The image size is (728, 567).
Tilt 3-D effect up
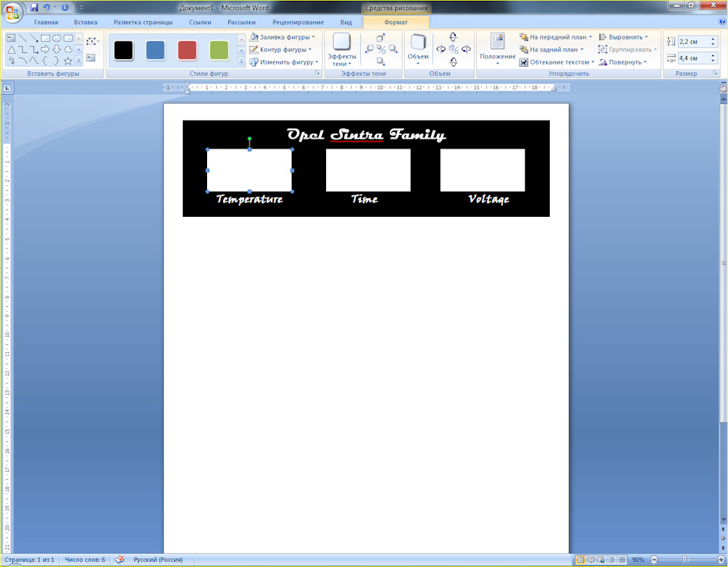(x=453, y=37)
